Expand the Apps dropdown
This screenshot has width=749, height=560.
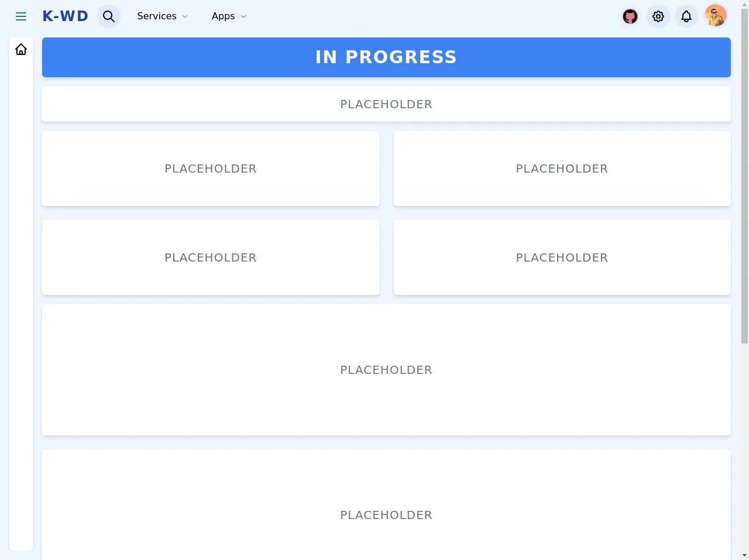229,16
